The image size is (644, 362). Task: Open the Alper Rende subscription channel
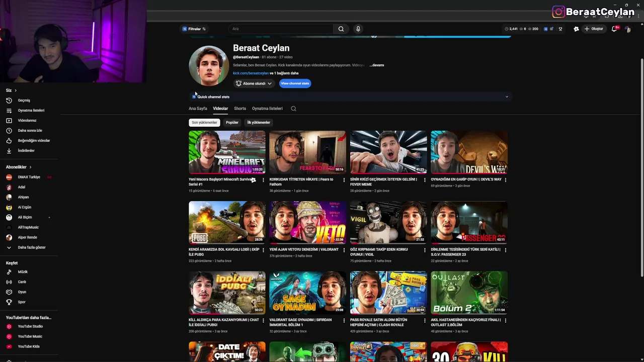tap(29, 237)
